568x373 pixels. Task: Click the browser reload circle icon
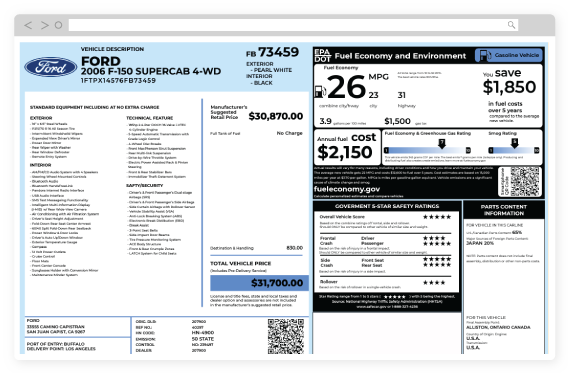tap(58, 25)
